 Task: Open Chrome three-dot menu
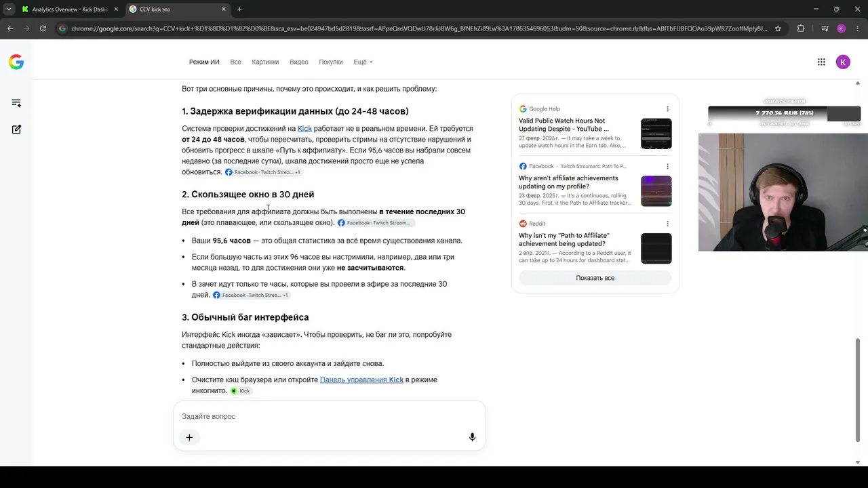point(858,28)
